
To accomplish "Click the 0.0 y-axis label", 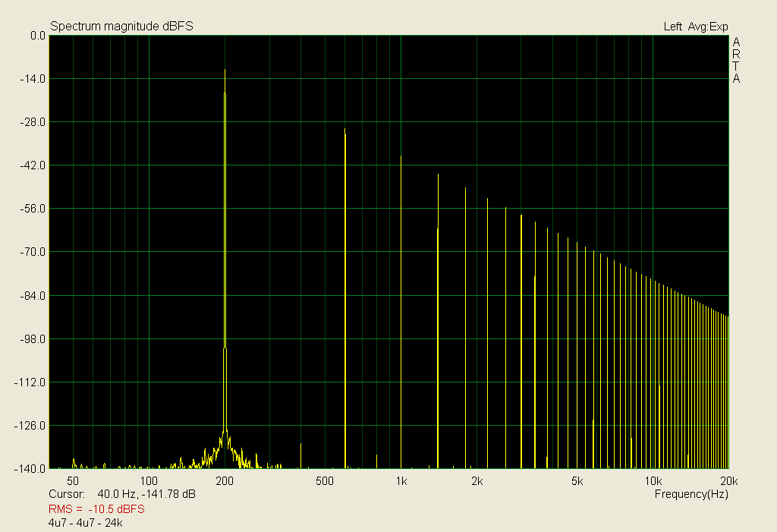I will 37,36.
